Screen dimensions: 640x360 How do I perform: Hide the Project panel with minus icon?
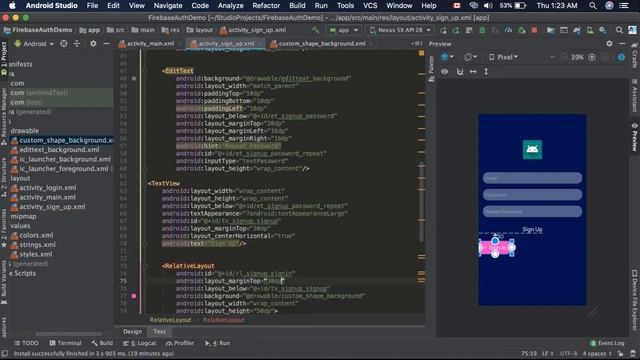click(x=106, y=44)
